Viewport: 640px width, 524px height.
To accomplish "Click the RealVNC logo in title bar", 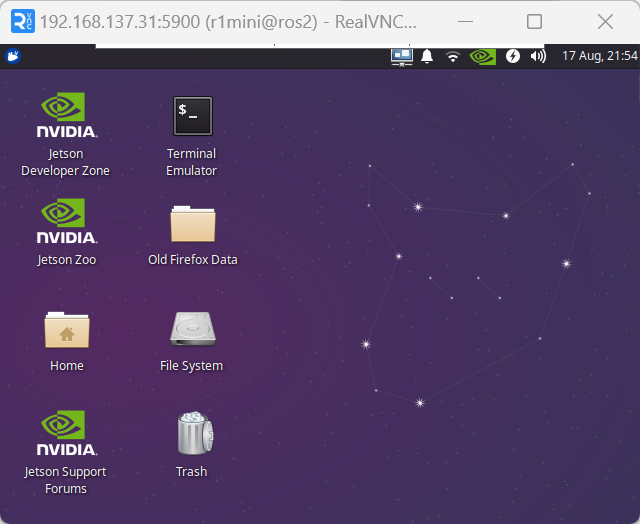I will click(23, 21).
